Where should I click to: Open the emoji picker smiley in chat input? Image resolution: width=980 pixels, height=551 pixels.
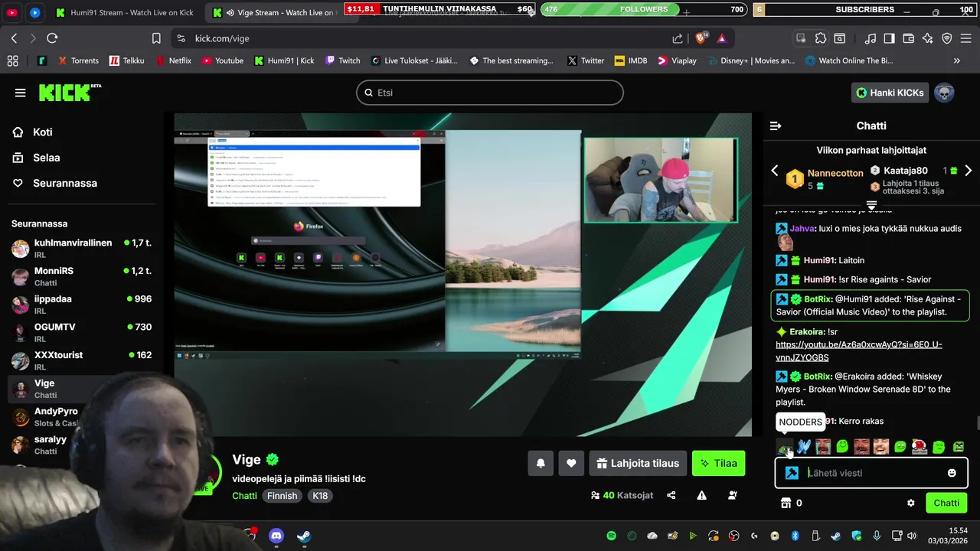coord(952,473)
